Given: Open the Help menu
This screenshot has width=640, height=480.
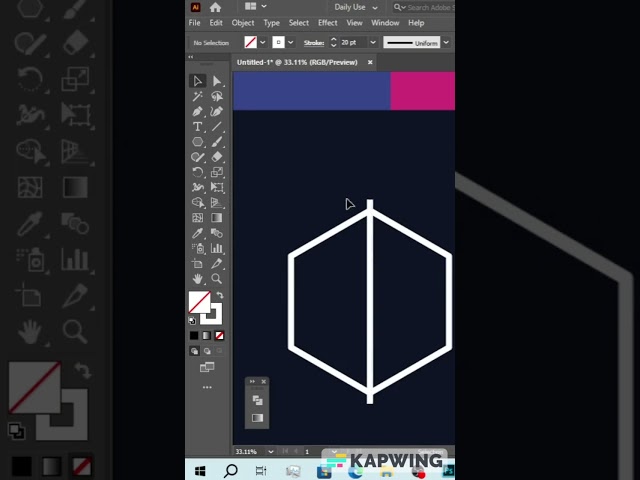Looking at the screenshot, I should 416,23.
